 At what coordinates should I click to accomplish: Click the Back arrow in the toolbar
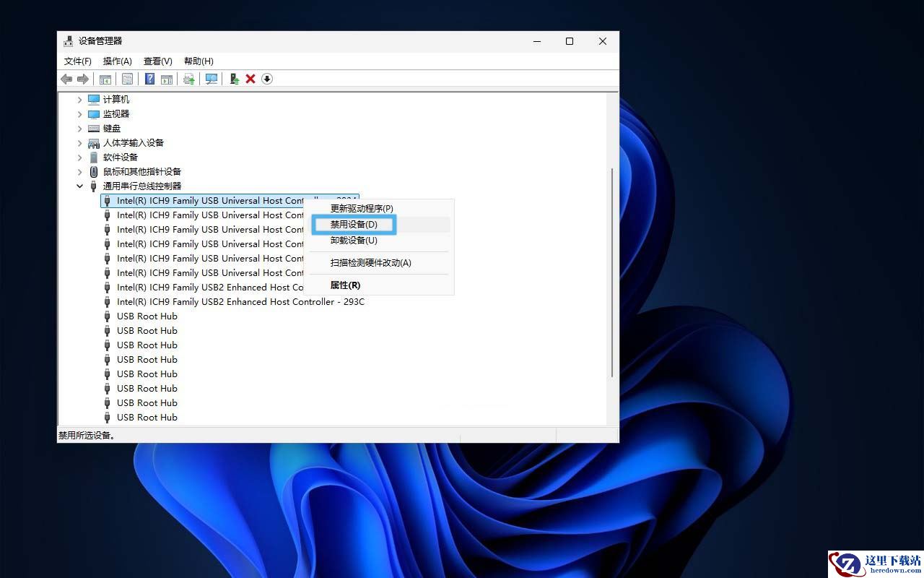tap(66, 79)
